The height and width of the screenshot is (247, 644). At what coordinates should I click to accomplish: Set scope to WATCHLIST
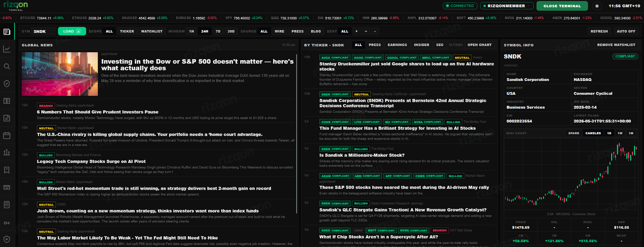point(152,31)
